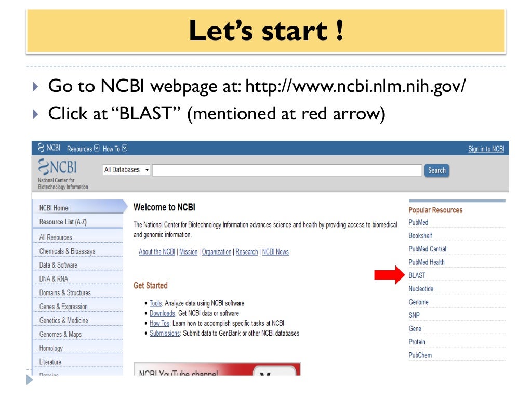Open SNP in Popular Resources
Viewport: 532px width, 399px height.
(x=414, y=315)
